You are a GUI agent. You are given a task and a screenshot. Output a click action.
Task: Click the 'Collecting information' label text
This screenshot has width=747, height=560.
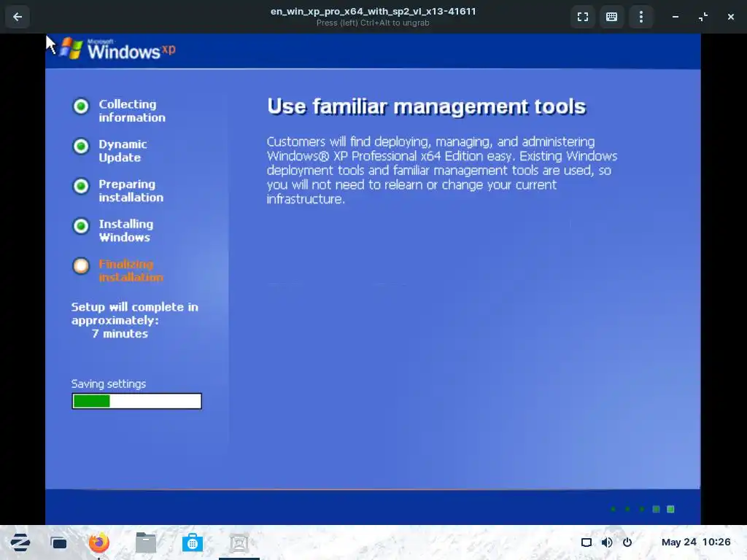(132, 111)
